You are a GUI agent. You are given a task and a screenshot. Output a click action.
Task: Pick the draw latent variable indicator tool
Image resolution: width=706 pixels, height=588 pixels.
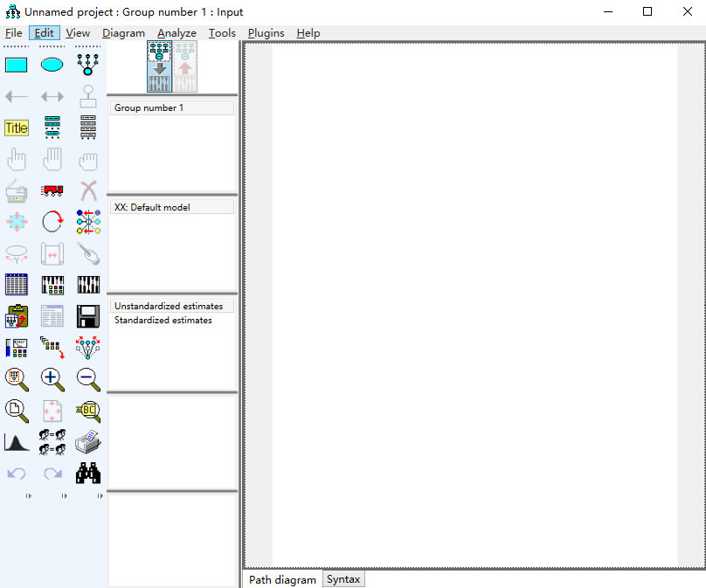pos(87,65)
